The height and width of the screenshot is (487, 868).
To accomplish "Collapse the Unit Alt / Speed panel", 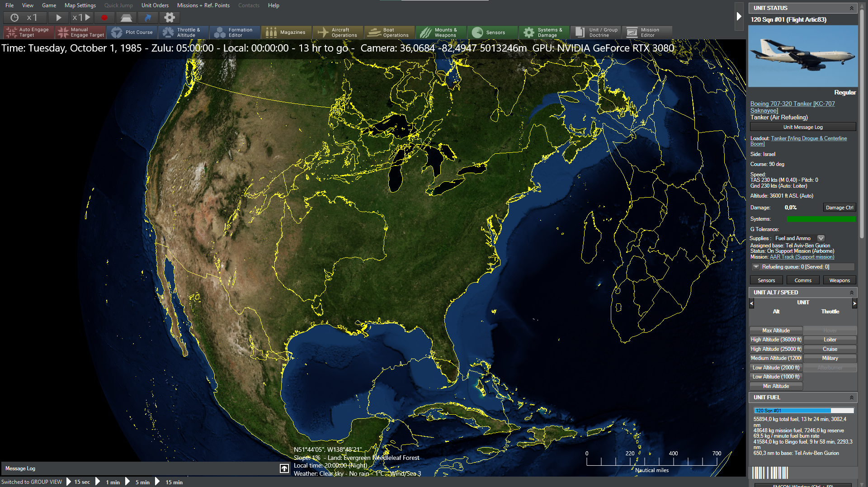I will (x=852, y=293).
